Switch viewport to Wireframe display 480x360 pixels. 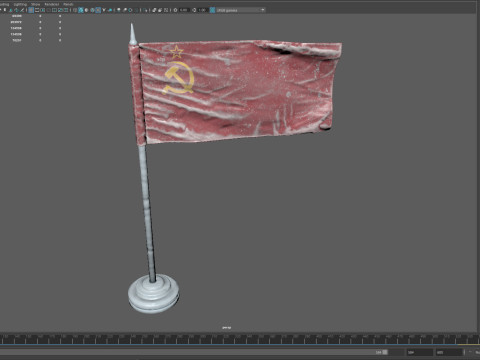coord(75,10)
